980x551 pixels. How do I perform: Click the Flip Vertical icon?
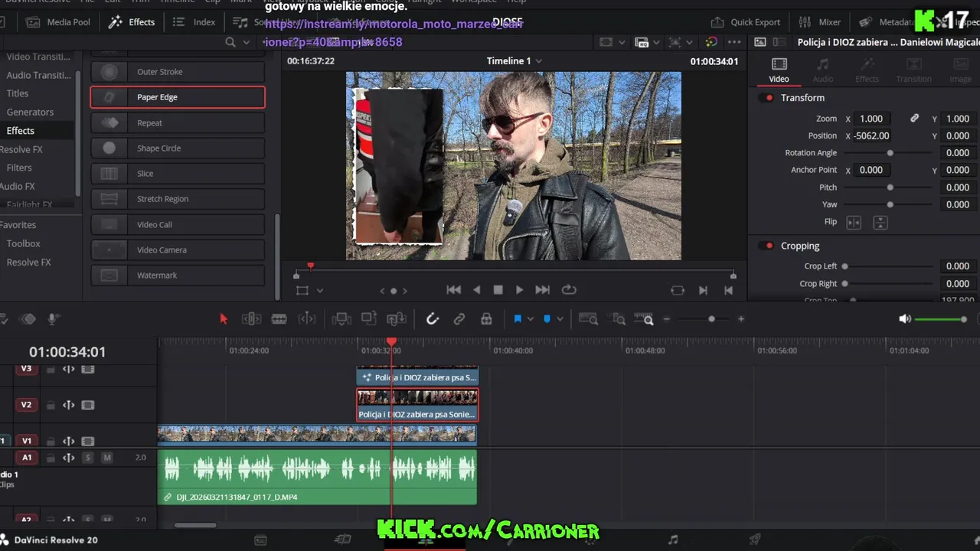(880, 223)
